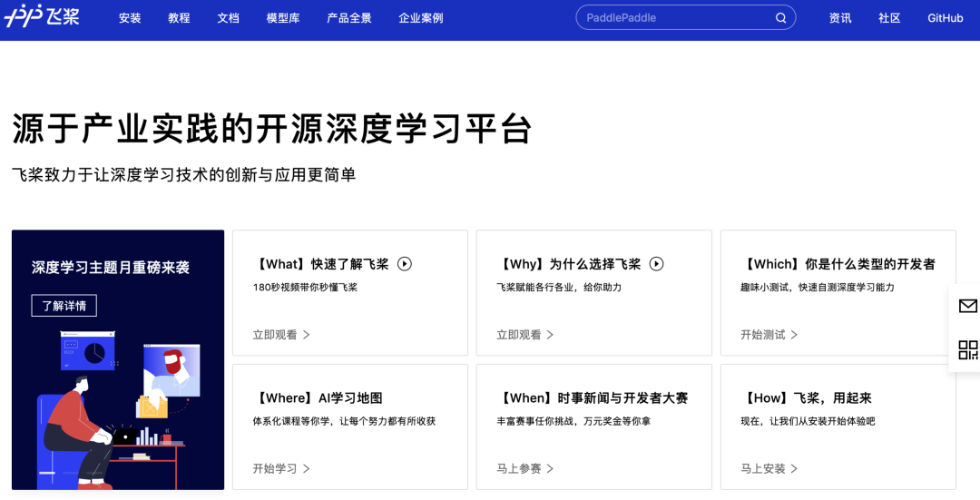Click 马上参赛 link in When card

pos(525,468)
